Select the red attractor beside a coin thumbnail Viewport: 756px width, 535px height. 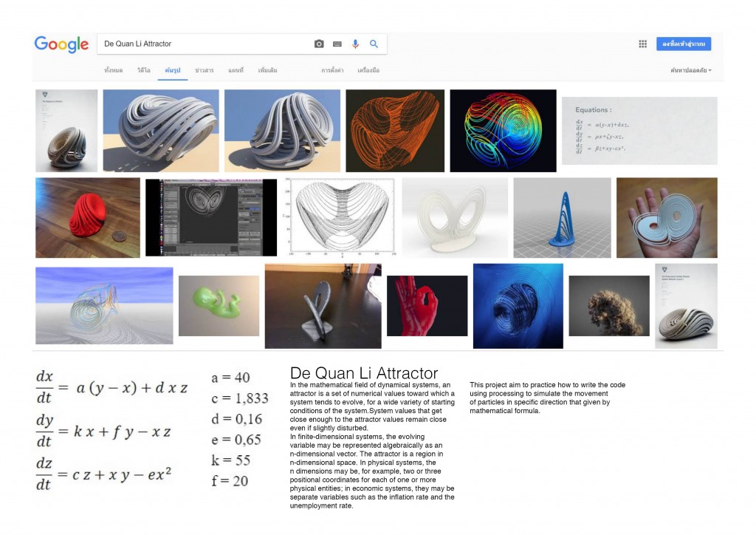(87, 217)
